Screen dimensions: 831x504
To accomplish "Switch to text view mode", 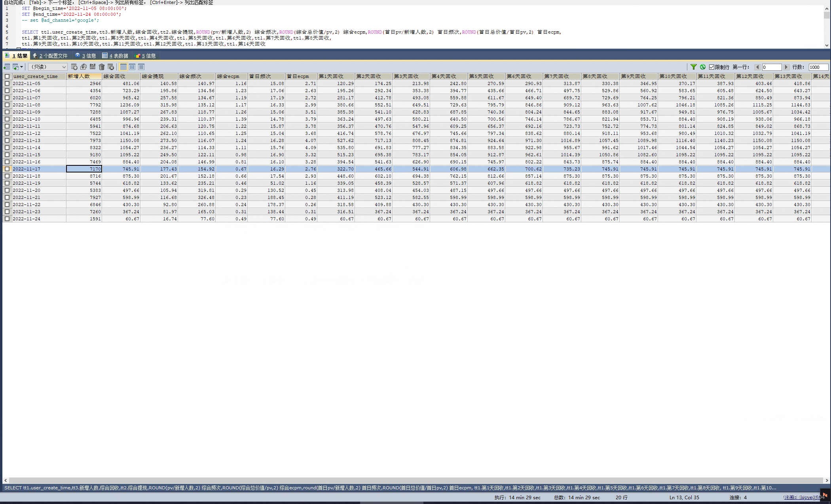I will coord(141,67).
